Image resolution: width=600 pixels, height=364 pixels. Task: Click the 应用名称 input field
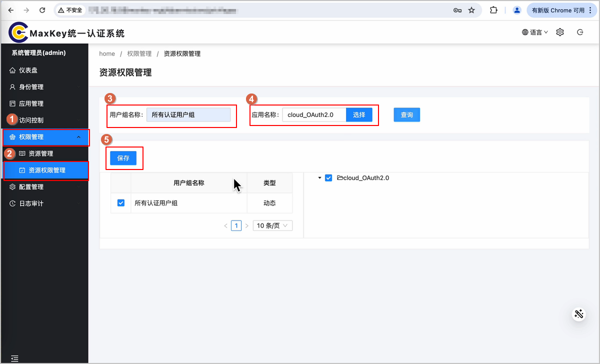314,114
